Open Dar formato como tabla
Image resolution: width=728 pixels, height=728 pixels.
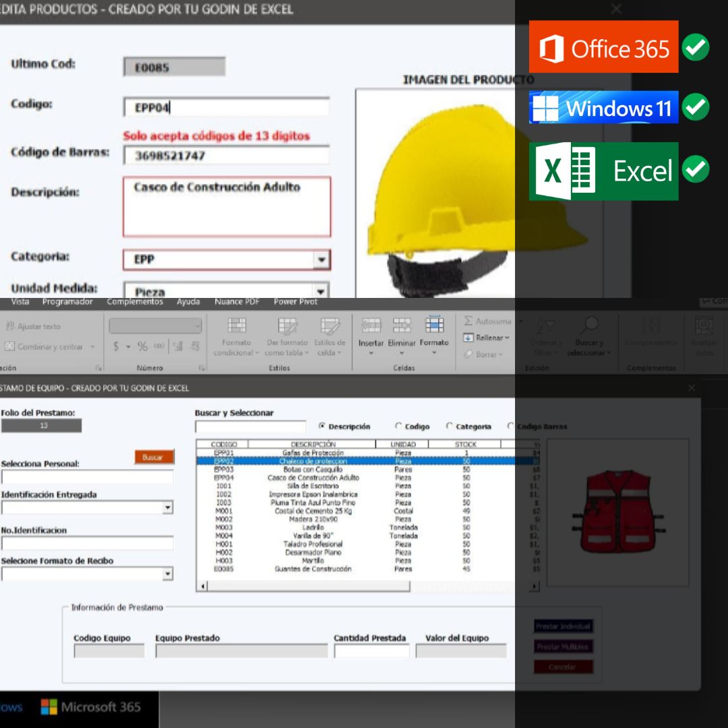tap(287, 336)
